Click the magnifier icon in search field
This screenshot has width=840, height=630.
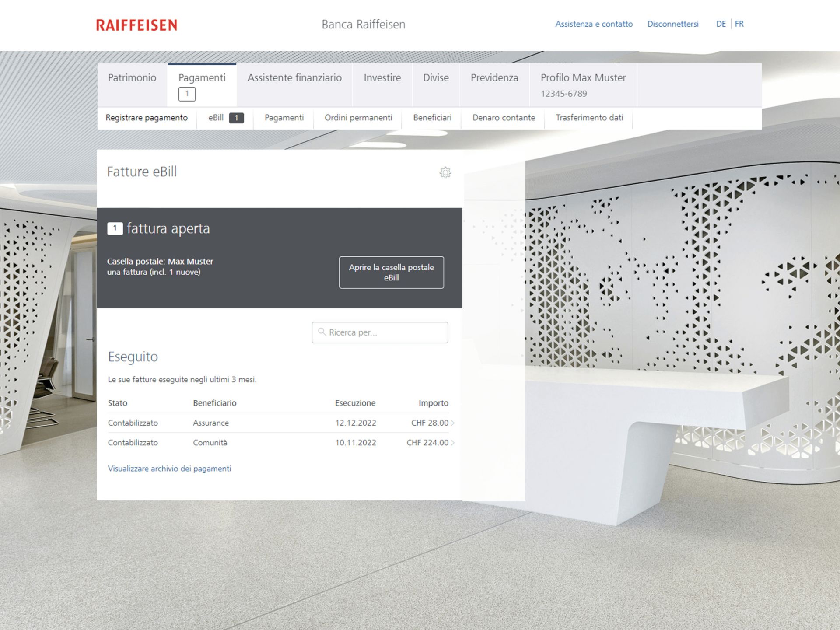[322, 332]
